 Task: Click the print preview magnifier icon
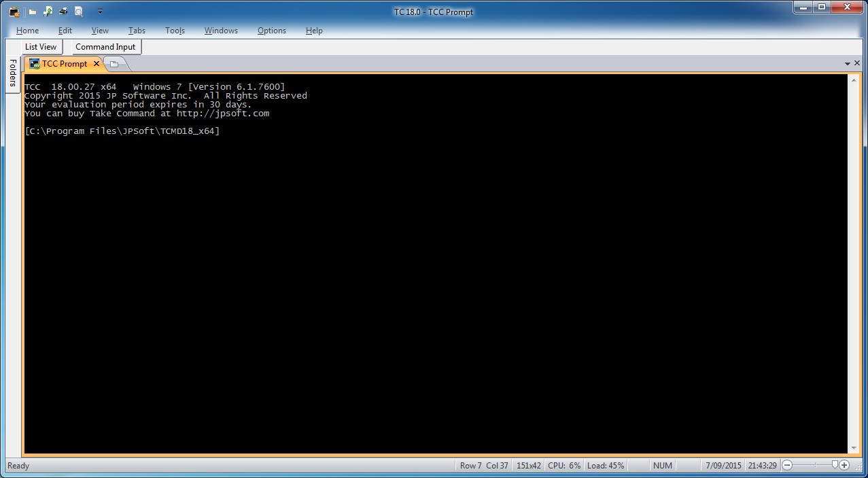(79, 12)
